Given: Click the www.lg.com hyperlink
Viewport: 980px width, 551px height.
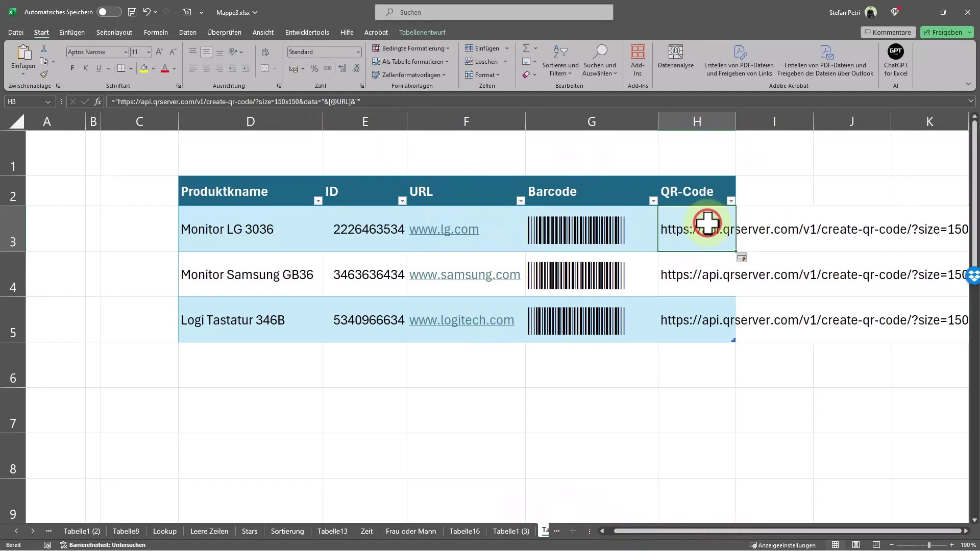Looking at the screenshot, I should click(x=444, y=230).
